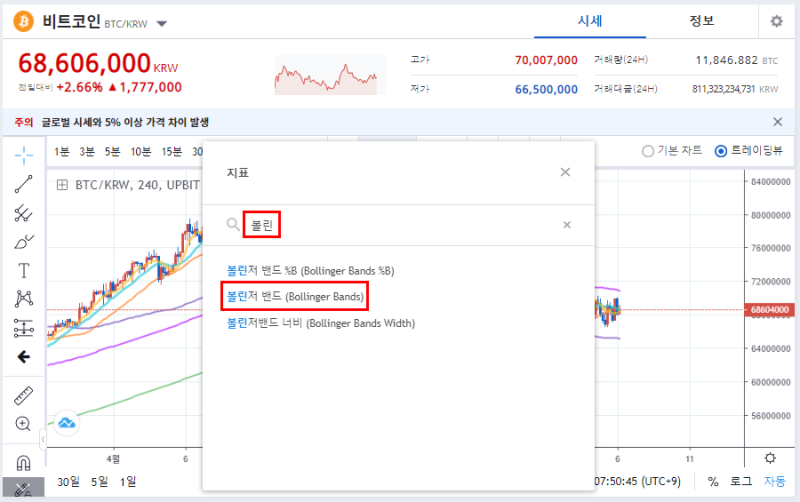Click the 68,606,000 KRW current price
800x502 pixels.
[x=98, y=64]
